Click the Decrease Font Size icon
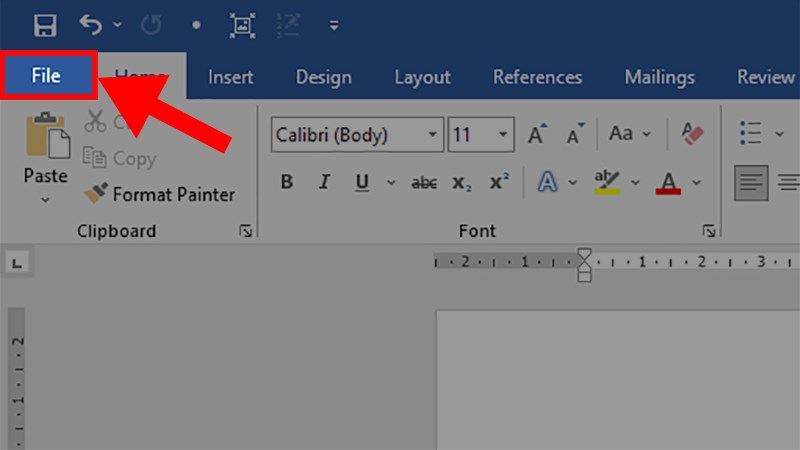 coord(575,134)
